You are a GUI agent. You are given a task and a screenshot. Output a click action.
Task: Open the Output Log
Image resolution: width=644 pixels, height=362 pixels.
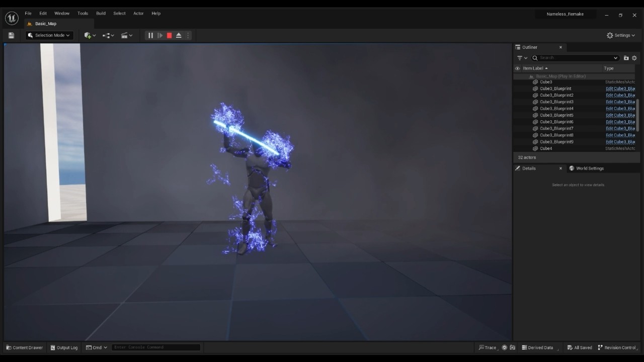(x=64, y=347)
